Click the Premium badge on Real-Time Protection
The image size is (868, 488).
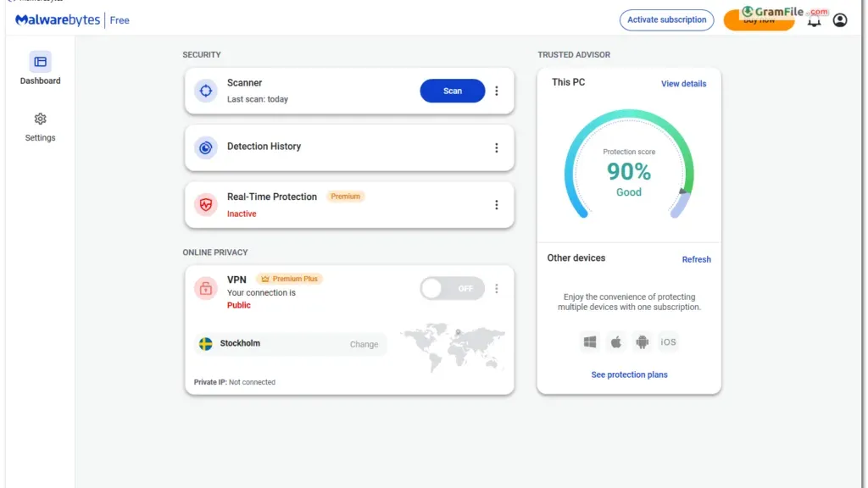346,197
